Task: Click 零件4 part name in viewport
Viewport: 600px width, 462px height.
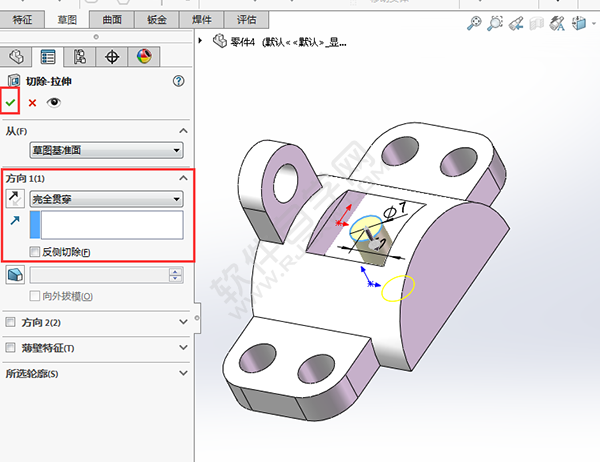Action: click(x=243, y=41)
